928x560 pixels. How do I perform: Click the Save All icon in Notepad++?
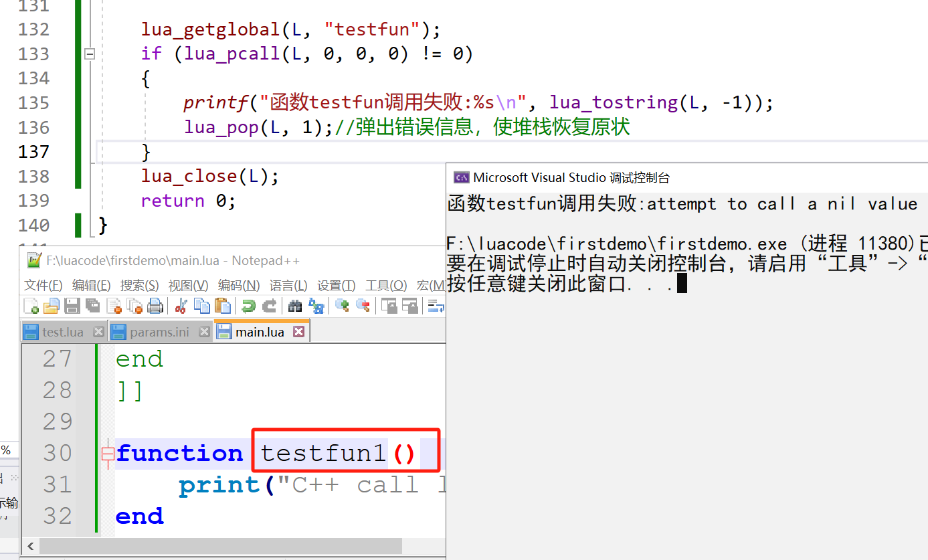[93, 306]
